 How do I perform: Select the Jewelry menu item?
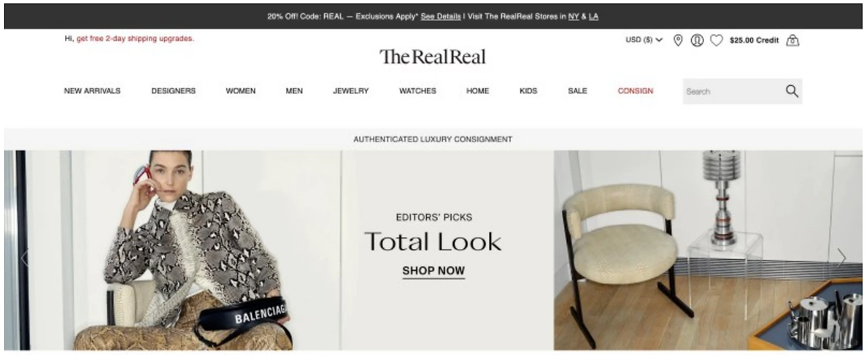(x=351, y=91)
